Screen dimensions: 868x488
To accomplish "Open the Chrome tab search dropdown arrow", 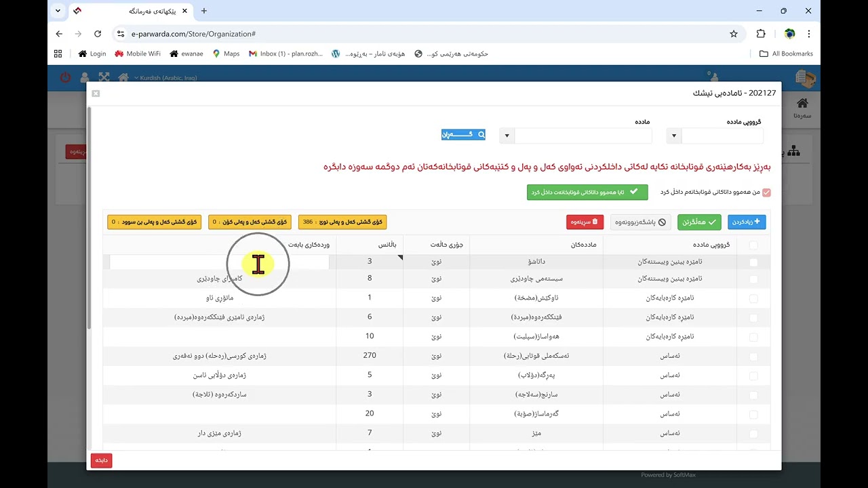I will click(58, 11).
